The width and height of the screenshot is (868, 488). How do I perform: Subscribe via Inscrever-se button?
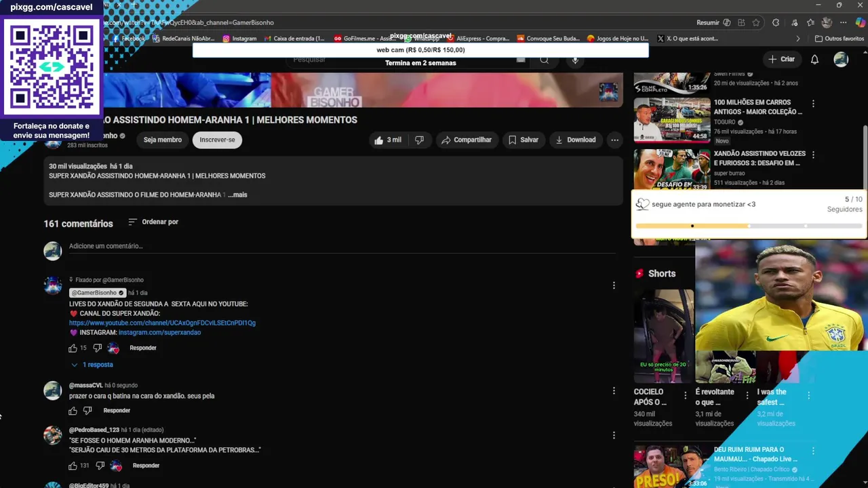217,140
